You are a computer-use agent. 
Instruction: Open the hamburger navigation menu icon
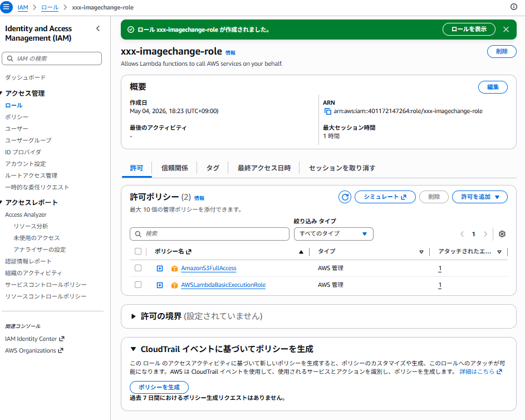click(6, 7)
